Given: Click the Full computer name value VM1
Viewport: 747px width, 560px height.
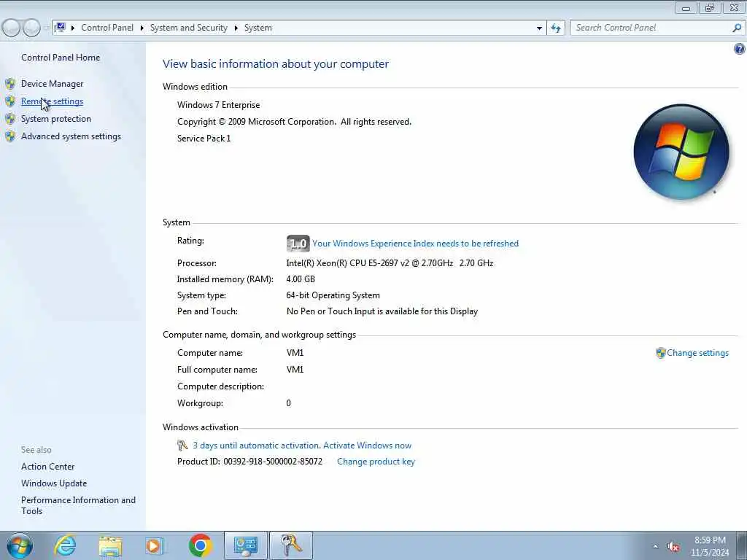Looking at the screenshot, I should click(x=295, y=370).
